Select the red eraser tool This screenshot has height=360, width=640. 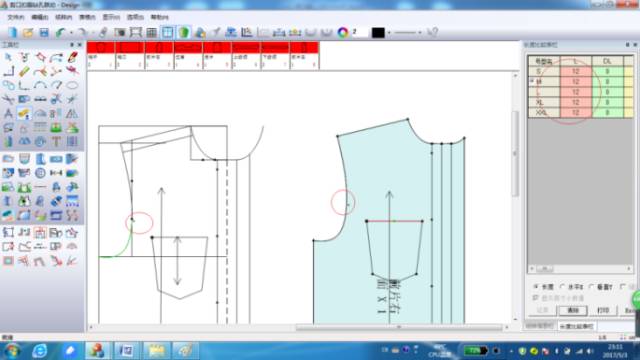(x=72, y=57)
